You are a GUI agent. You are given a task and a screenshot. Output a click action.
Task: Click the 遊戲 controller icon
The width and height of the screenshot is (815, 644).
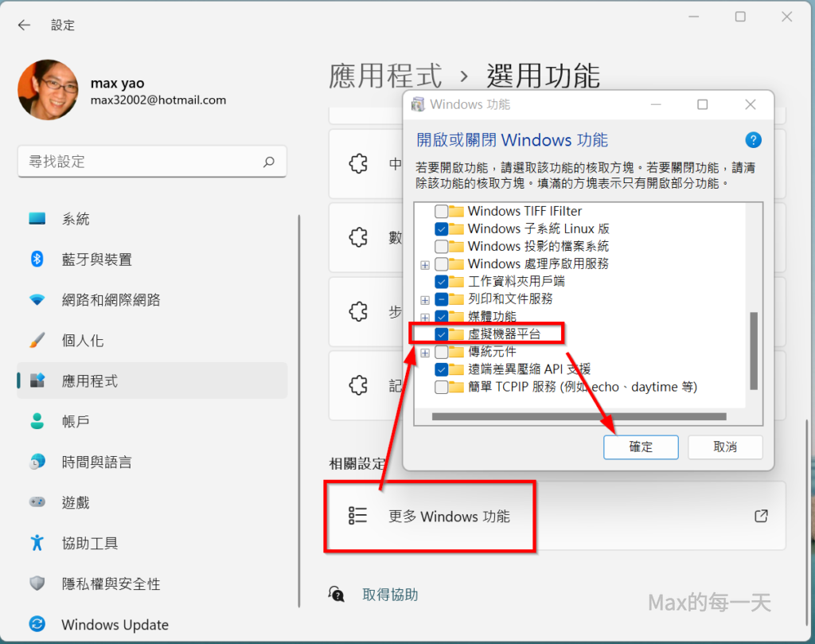(37, 502)
